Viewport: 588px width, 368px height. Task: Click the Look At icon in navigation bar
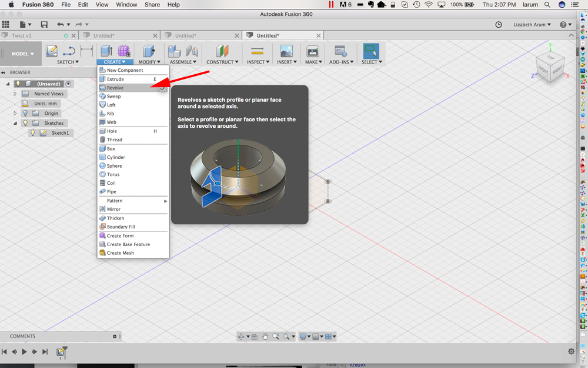254,336
